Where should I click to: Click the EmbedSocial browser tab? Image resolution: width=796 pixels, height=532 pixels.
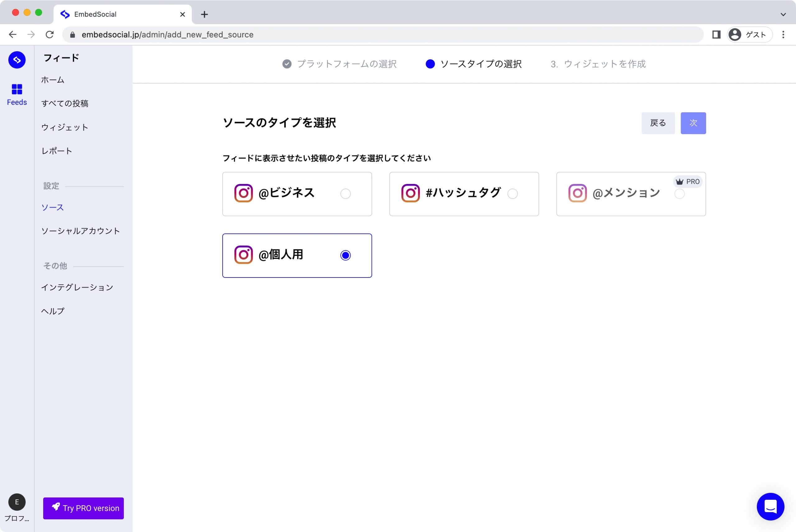pyautogui.click(x=123, y=14)
